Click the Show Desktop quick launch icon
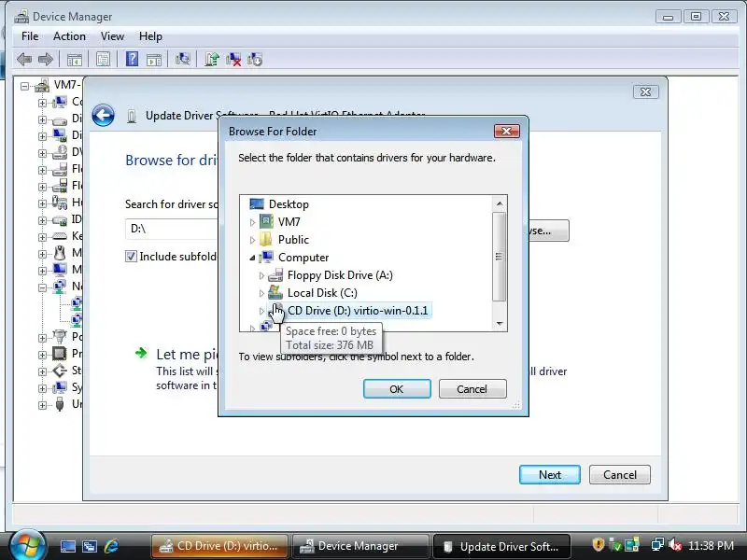Viewport: 747px width, 560px height. (x=67, y=546)
